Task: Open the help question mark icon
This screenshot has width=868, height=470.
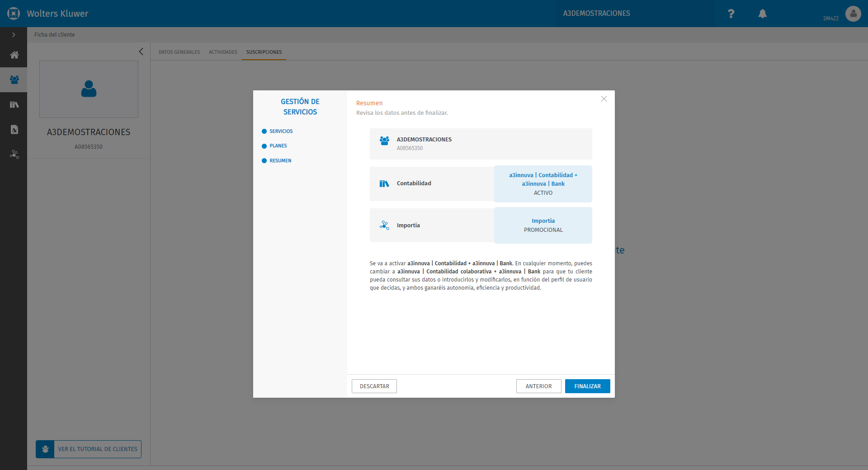Action: point(731,14)
